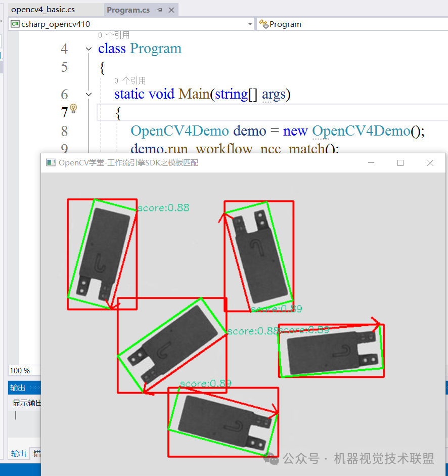Close the OpenCV template matching window
This screenshot has height=476, width=448.
pyautogui.click(x=430, y=163)
